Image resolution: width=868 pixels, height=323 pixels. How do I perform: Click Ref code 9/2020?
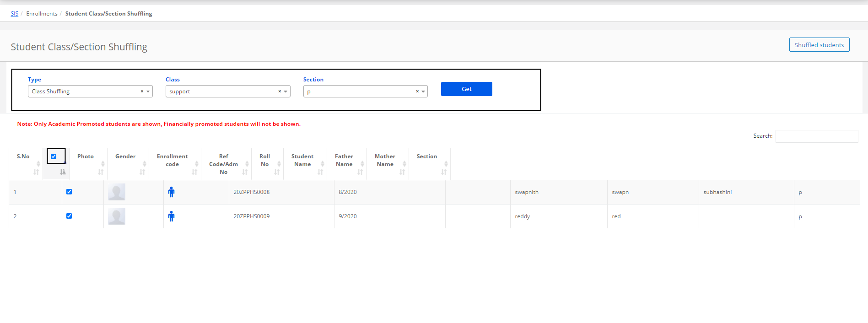point(348,216)
